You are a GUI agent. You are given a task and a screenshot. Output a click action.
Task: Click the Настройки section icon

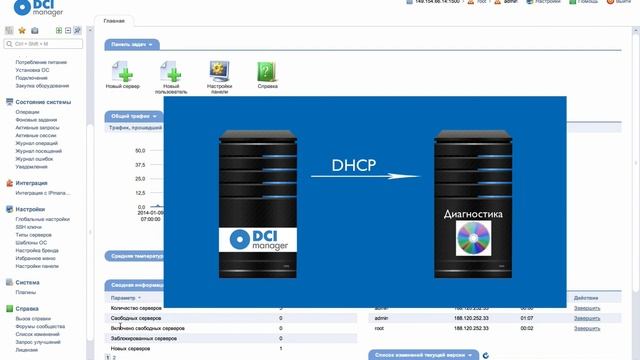9,209
